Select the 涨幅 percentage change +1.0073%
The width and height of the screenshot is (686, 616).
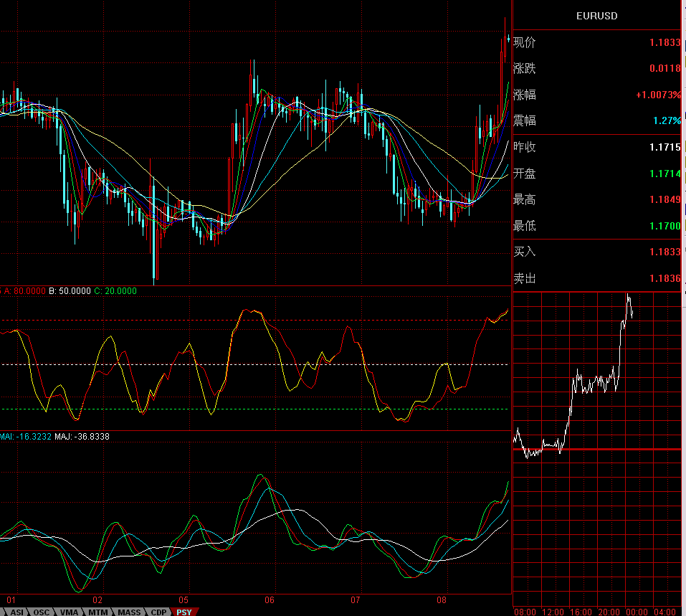(657, 95)
